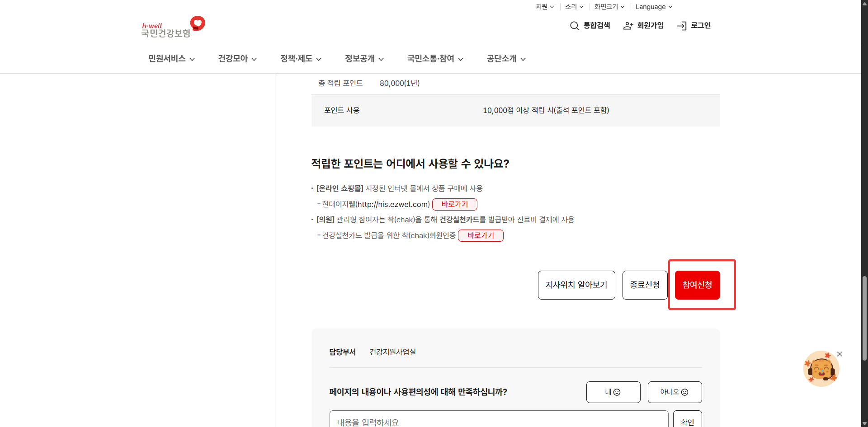Viewport: 868px width, 427px height.
Task: Click the 로그인 login arrow icon
Action: pos(681,26)
